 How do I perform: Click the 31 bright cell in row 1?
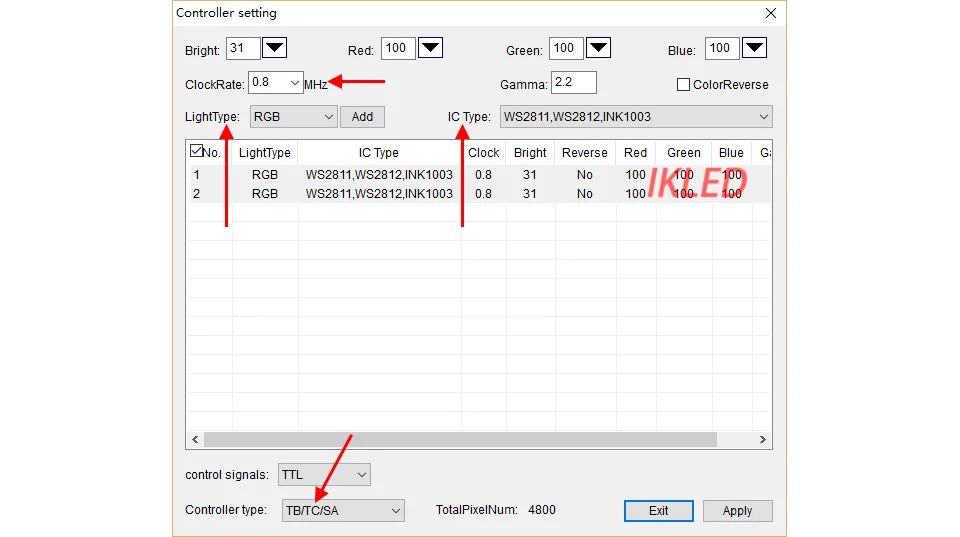tap(530, 175)
